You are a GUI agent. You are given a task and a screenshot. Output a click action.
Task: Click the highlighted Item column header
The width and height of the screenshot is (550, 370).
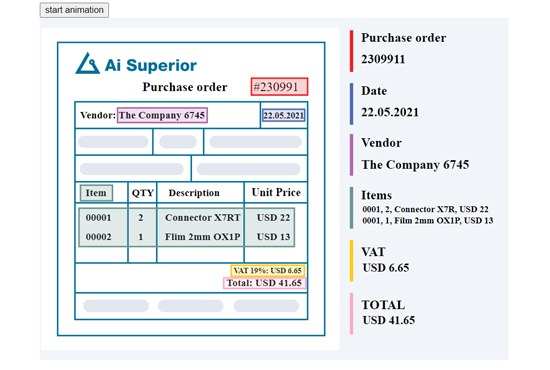tap(96, 193)
